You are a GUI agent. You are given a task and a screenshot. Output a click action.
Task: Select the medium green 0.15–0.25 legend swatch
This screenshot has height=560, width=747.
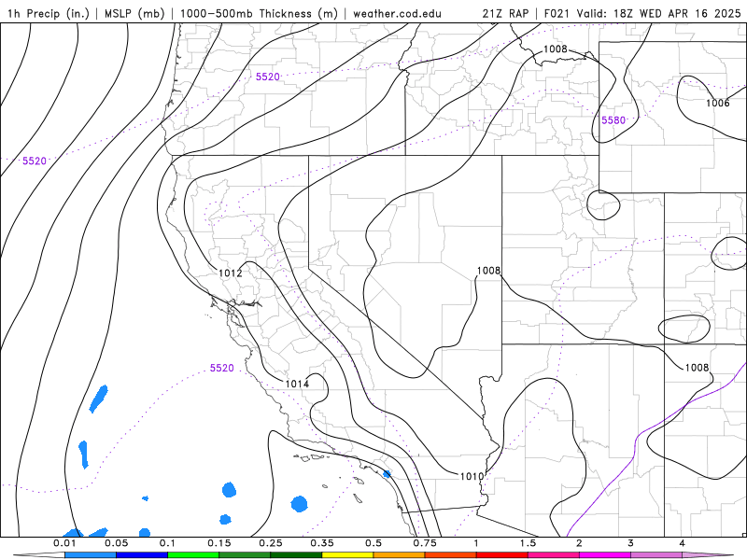[x=245, y=555]
